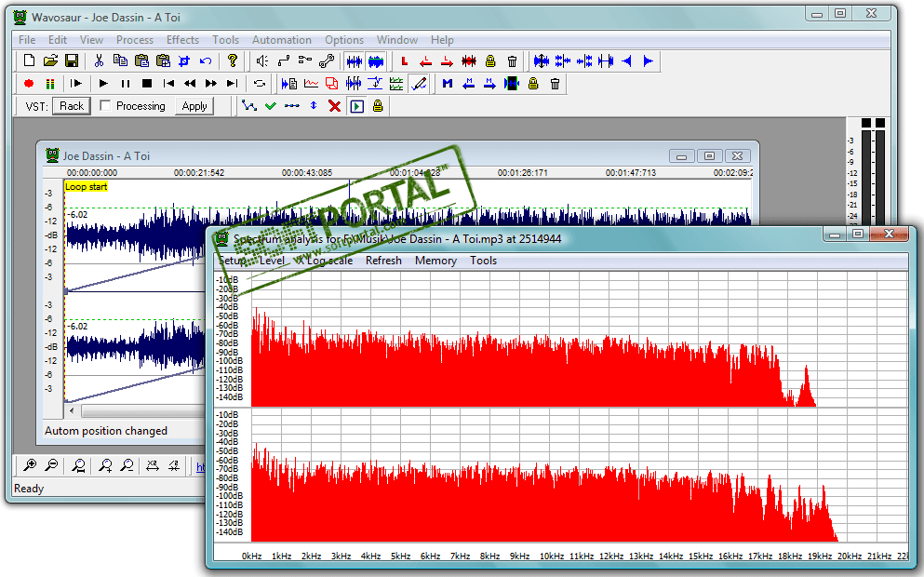Screen dimensions: 924x577
Task: Enable the VST Processing checkbox
Action: click(105, 106)
